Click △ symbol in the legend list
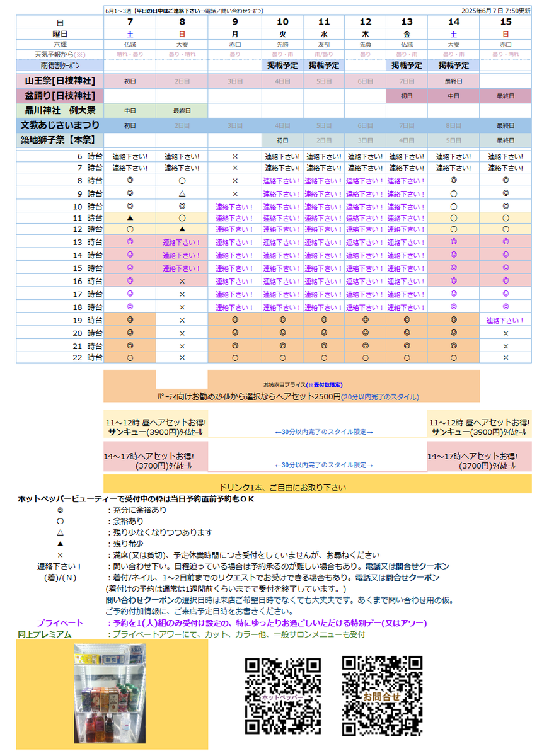The width and height of the screenshot is (549, 756). [61, 532]
